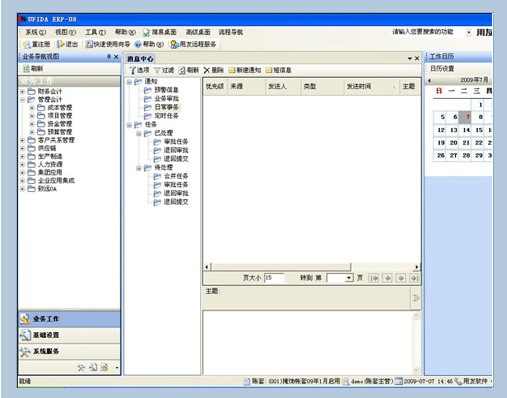Go to the previous page of messages
Image resolution: width=507 pixels, height=398 pixels.
tap(387, 278)
